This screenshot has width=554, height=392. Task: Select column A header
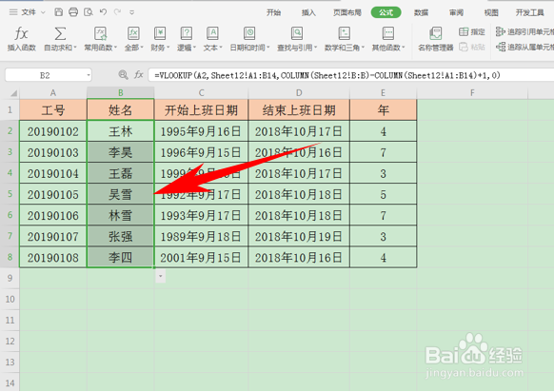pyautogui.click(x=53, y=93)
